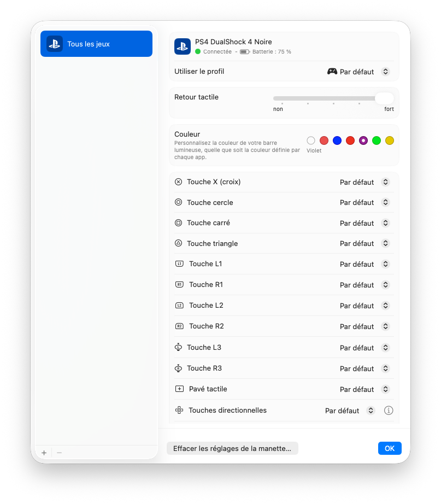Open the Touche cercle mapping dropdown
441x504 pixels.
(x=365, y=202)
